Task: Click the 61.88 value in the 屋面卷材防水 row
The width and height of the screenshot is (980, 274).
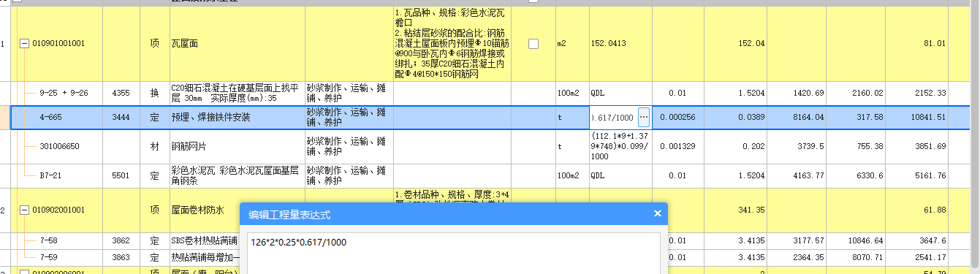Action: (935, 210)
